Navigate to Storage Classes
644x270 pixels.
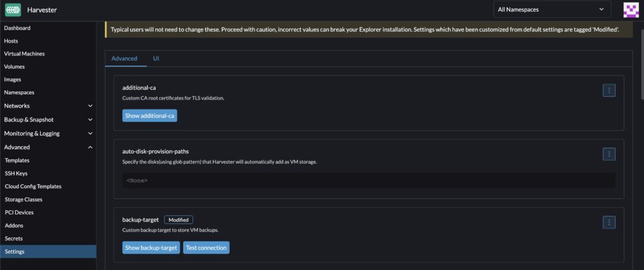click(23, 200)
